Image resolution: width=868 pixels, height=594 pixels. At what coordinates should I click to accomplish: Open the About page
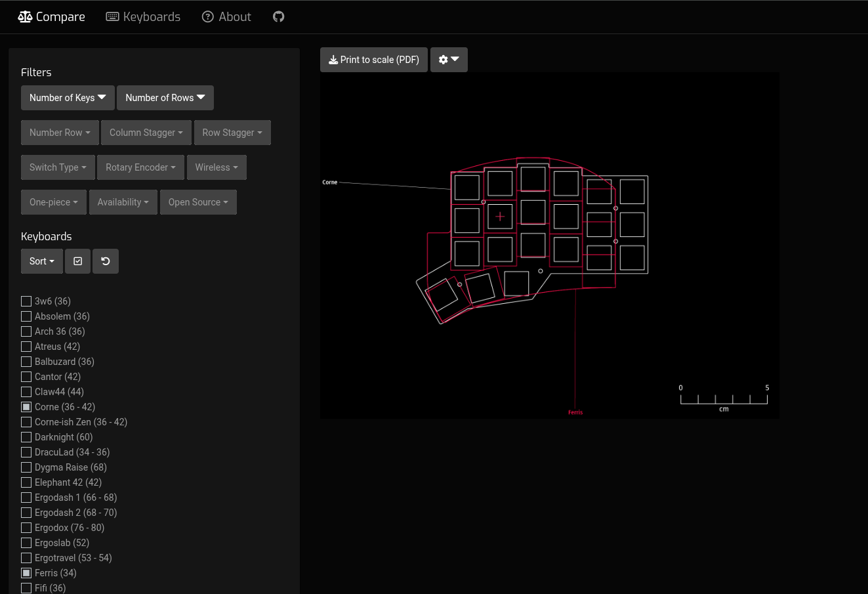[234, 17]
